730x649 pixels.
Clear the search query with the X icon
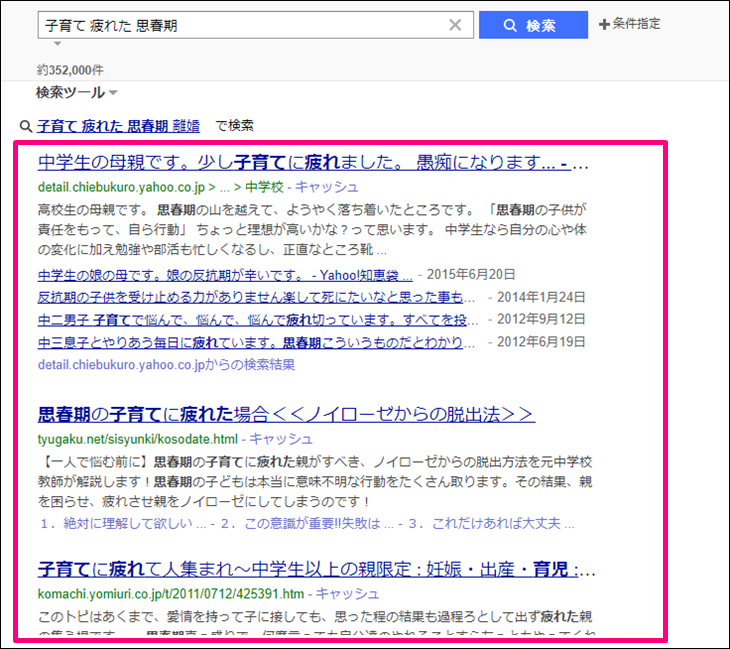click(455, 25)
